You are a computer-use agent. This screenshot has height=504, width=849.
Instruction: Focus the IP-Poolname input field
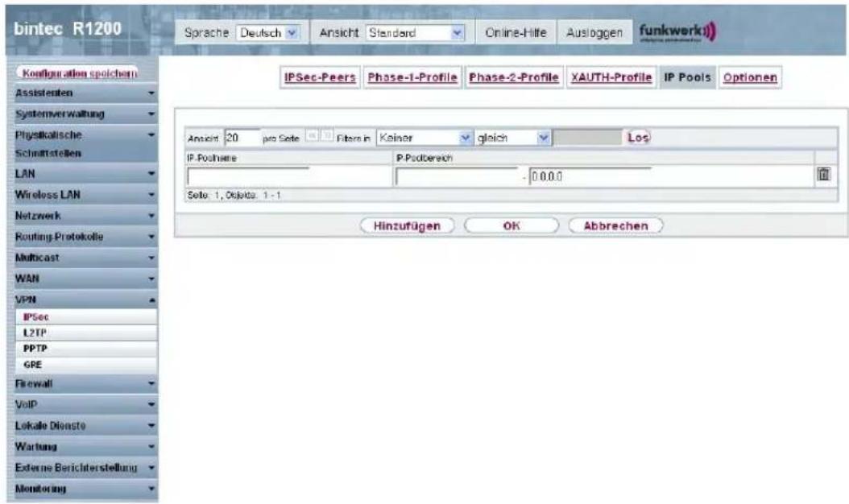pyautogui.click(x=248, y=176)
